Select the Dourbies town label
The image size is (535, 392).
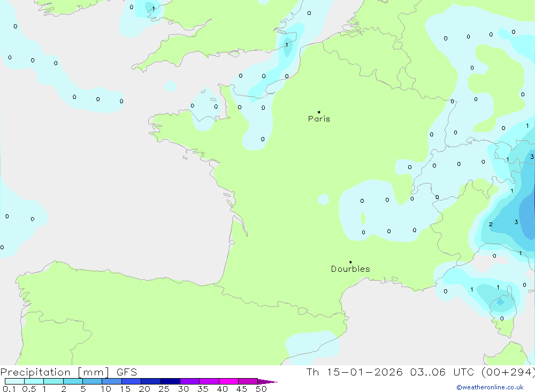[x=350, y=269]
